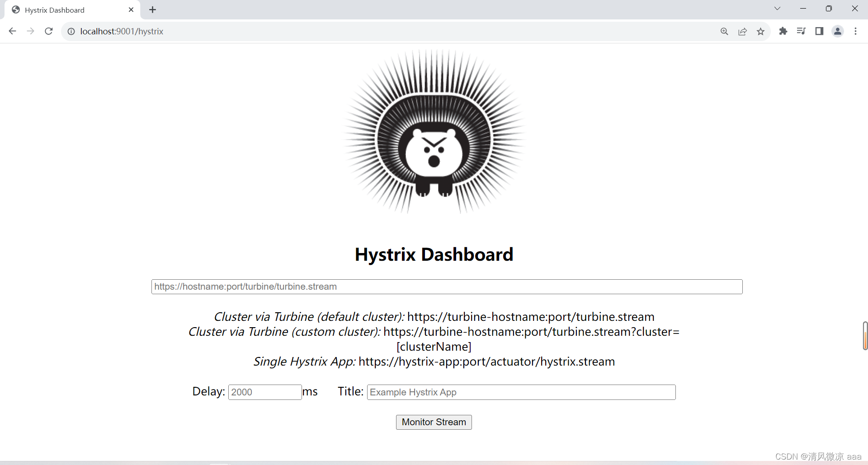
Task: Open Chrome three-dot menu
Action: click(855, 31)
